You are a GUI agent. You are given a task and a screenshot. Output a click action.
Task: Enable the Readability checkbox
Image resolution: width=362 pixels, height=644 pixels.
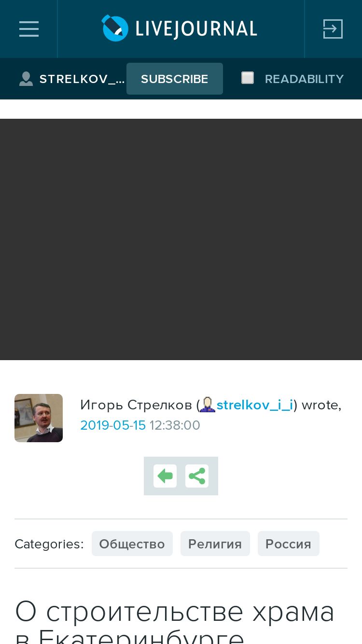click(248, 78)
